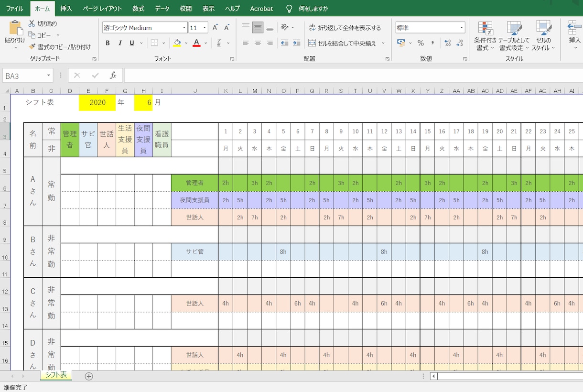583x392 pixels.
Task: Open the font color dropdown arrow
Action: coord(206,43)
